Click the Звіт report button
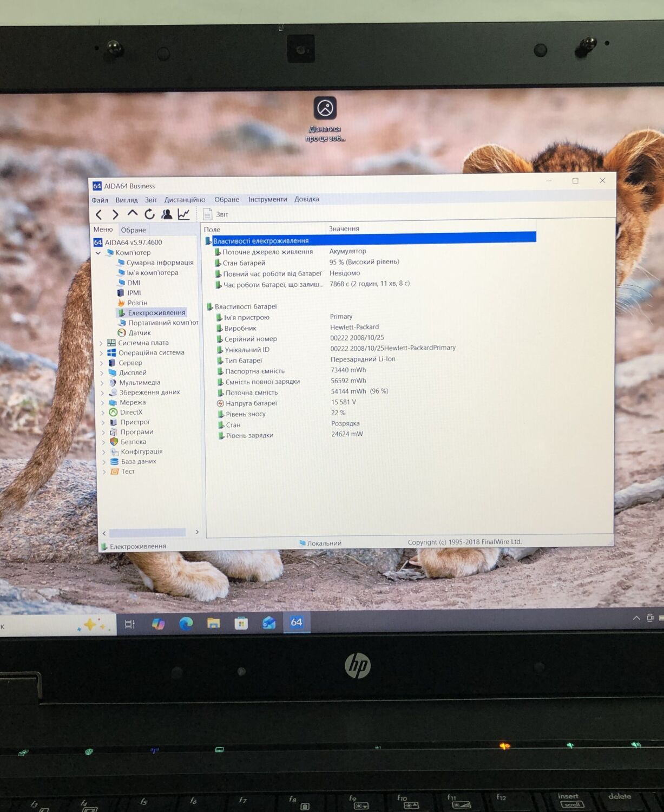This screenshot has width=664, height=812. click(x=215, y=214)
